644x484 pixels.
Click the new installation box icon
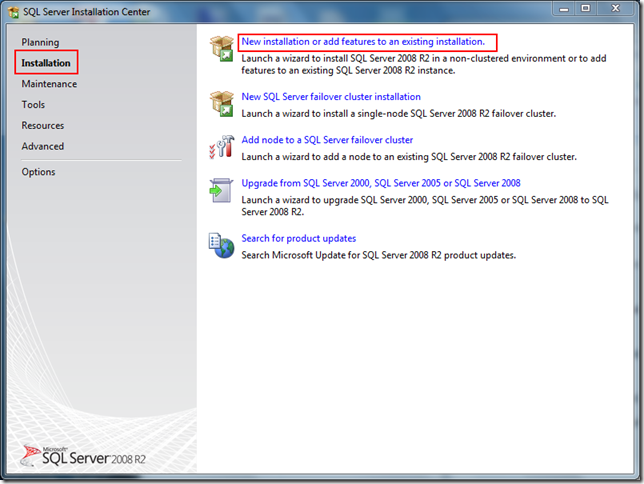(x=222, y=48)
